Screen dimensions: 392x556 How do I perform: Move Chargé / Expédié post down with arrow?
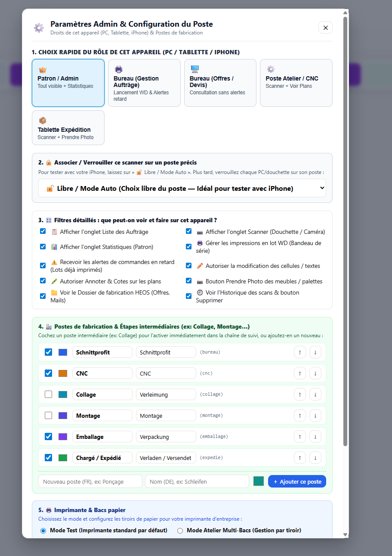click(315, 458)
